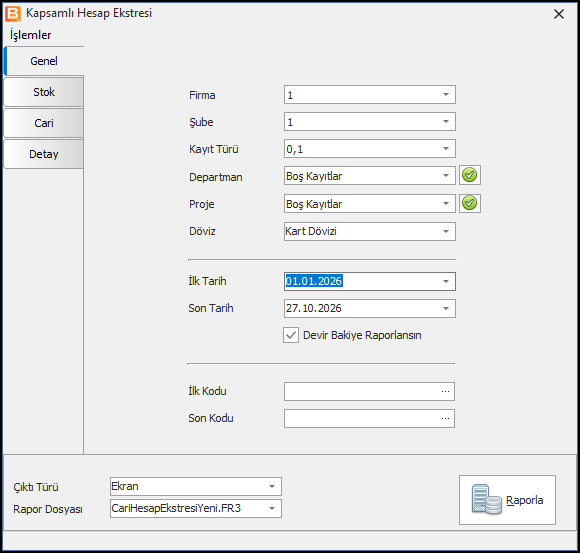This screenshot has height=553, width=580.
Task: Expand the Firma dropdown
Action: (446, 95)
